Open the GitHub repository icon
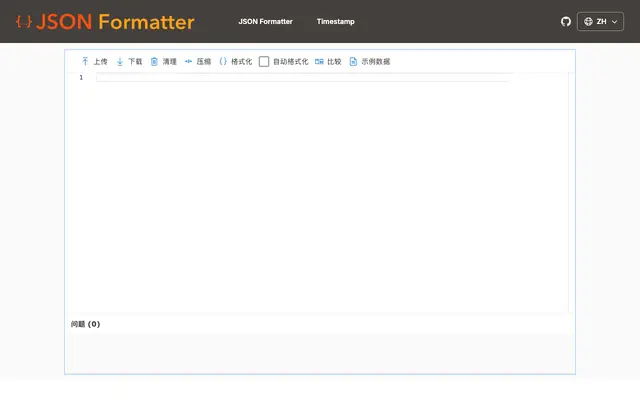Image resolution: width=640 pixels, height=400 pixels. 566,22
